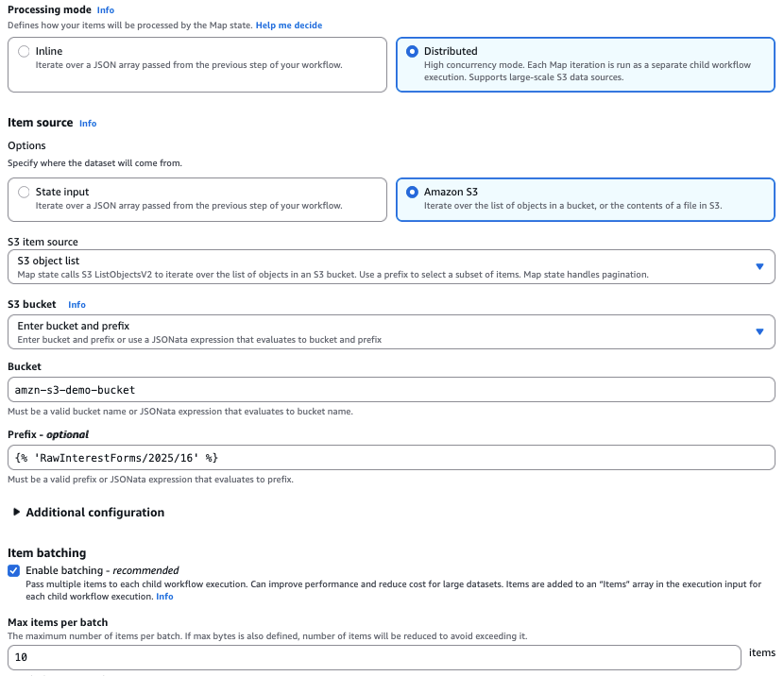Click the S3 bucket dropdown chevron
This screenshot has height=676, width=784.
(760, 331)
